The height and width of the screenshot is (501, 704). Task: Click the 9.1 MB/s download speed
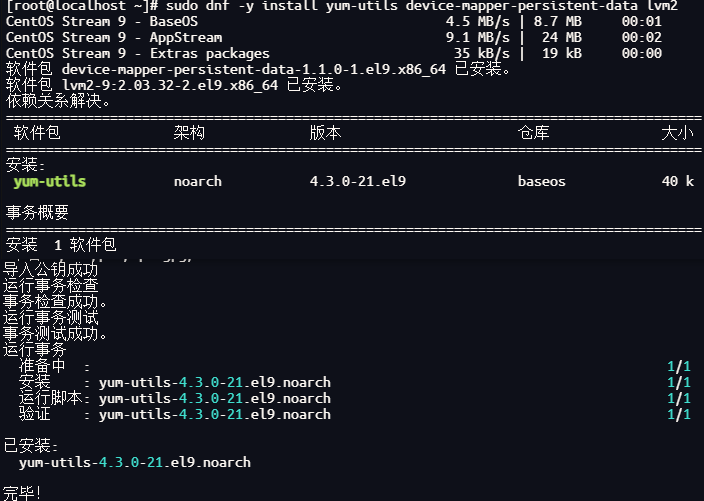coord(478,37)
